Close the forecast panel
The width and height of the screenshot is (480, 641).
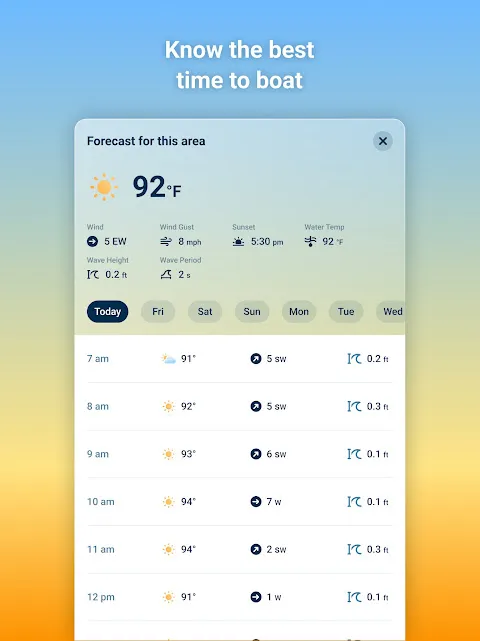pyautogui.click(x=383, y=141)
